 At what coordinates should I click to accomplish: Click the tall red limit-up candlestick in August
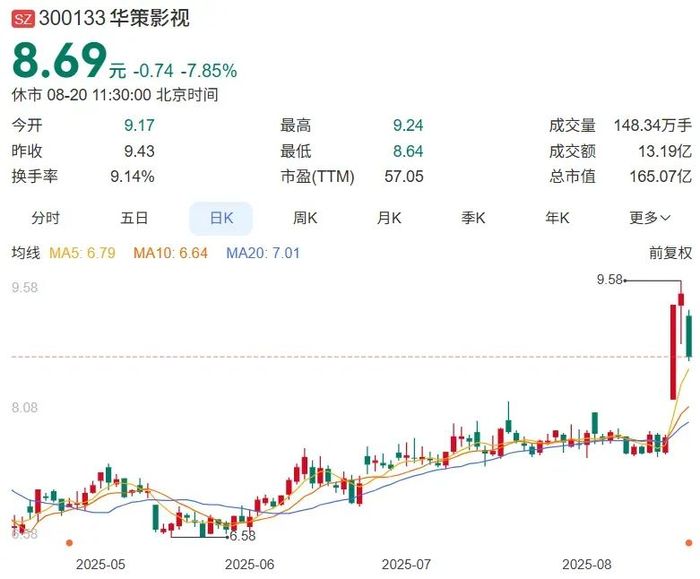673,352
